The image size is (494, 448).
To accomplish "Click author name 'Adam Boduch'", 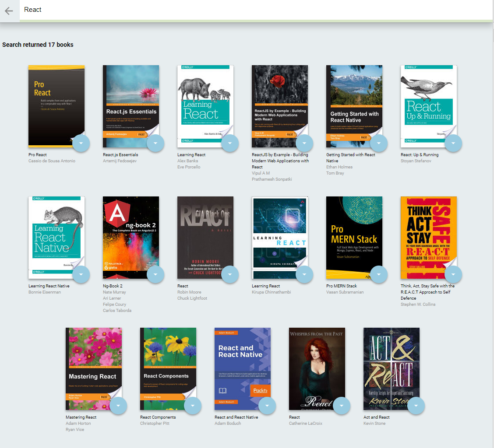I will 228,423.
